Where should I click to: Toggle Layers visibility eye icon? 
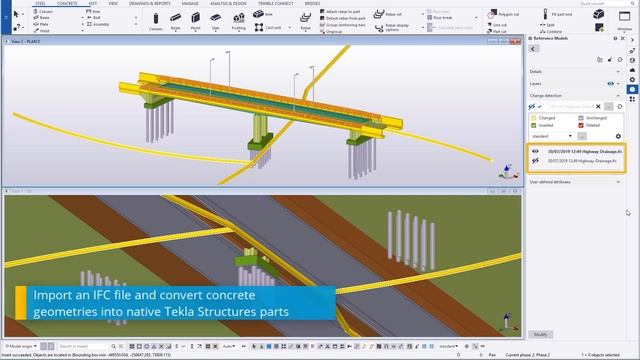610,84
